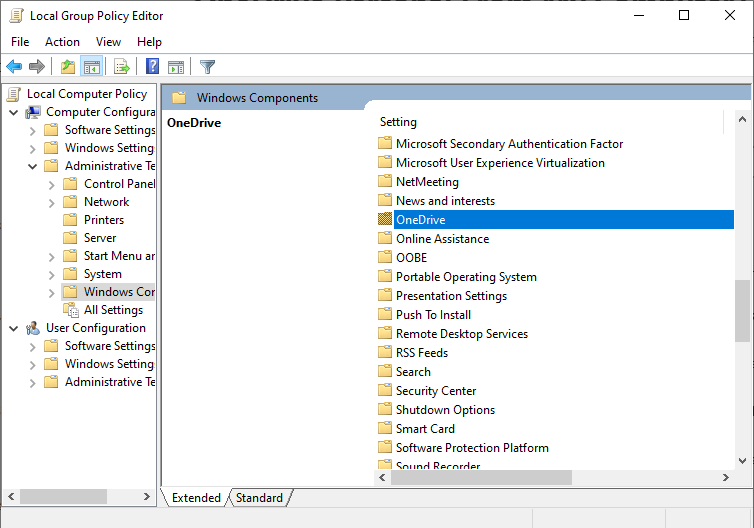Expand the Windows Components tree node
This screenshot has height=528, width=754.
(51, 293)
